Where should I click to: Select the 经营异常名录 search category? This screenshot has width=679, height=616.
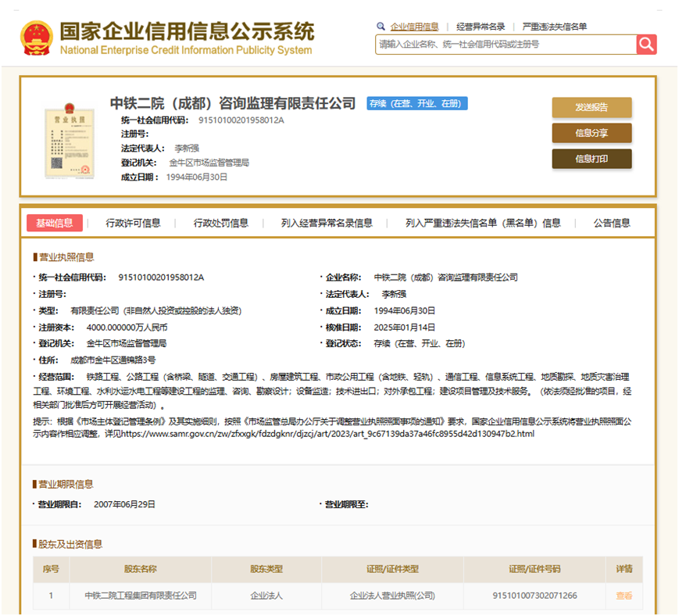(481, 27)
